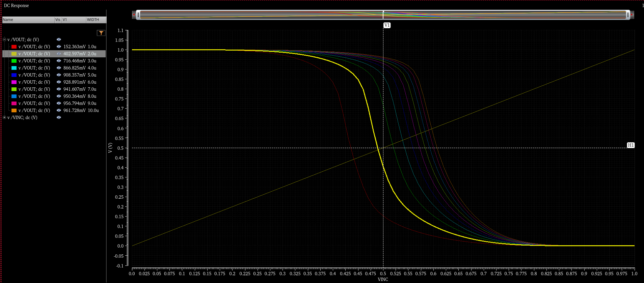The height and width of the screenshot is (283, 644).
Task: Click the magenta swatch of 6.0u trace
Action: (14, 82)
